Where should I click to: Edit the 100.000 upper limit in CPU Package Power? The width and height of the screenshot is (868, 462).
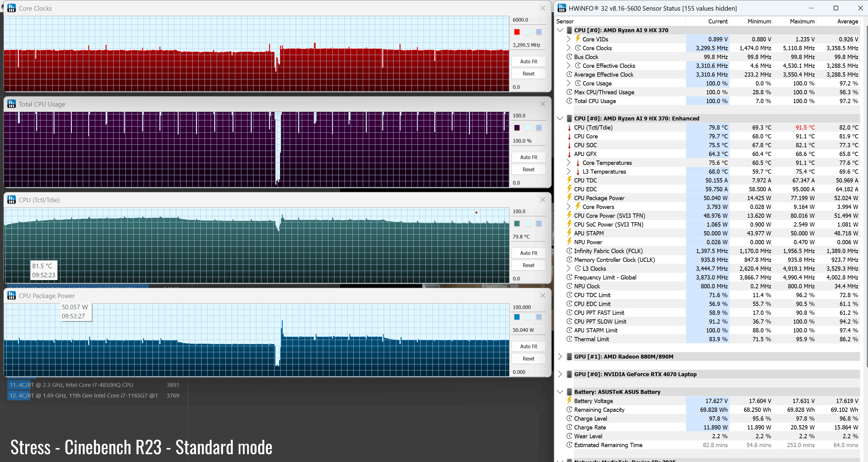pos(528,307)
